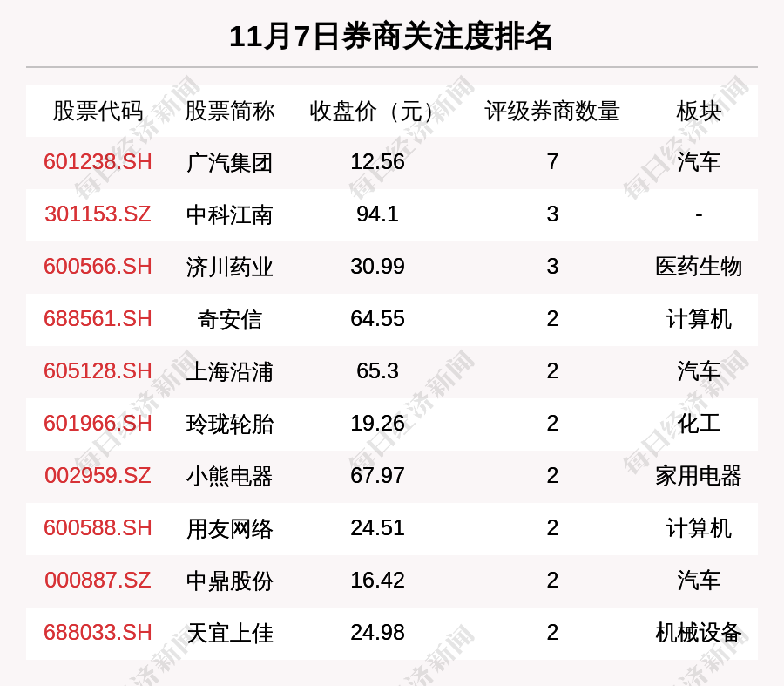This screenshot has height=686, width=784.
Task: Click the closing price 24.51
Action: 377,528
